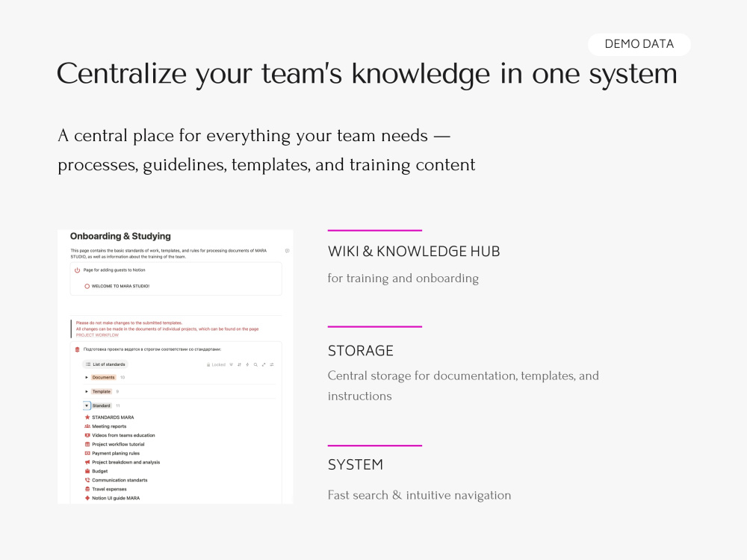This screenshot has width=747, height=560.
Task: Click the WIKI & KNOWLEDGE HUB heading
Action: pos(414,252)
